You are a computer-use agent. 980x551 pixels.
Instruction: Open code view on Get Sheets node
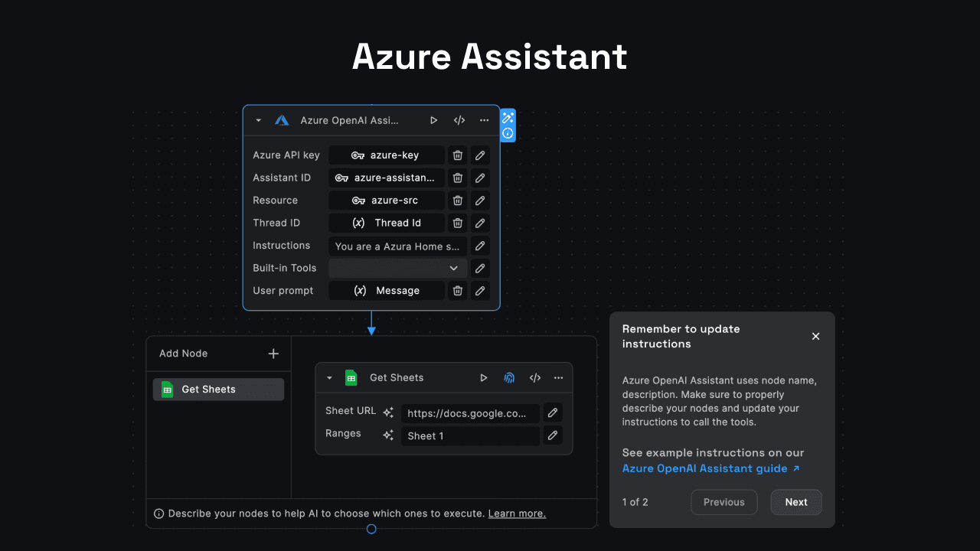click(x=534, y=377)
